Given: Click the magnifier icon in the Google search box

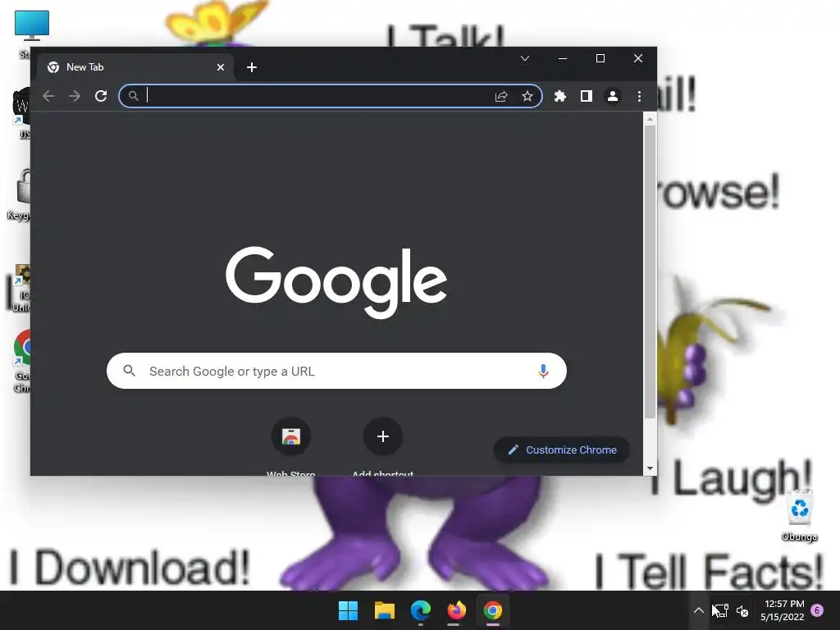Looking at the screenshot, I should tap(129, 370).
